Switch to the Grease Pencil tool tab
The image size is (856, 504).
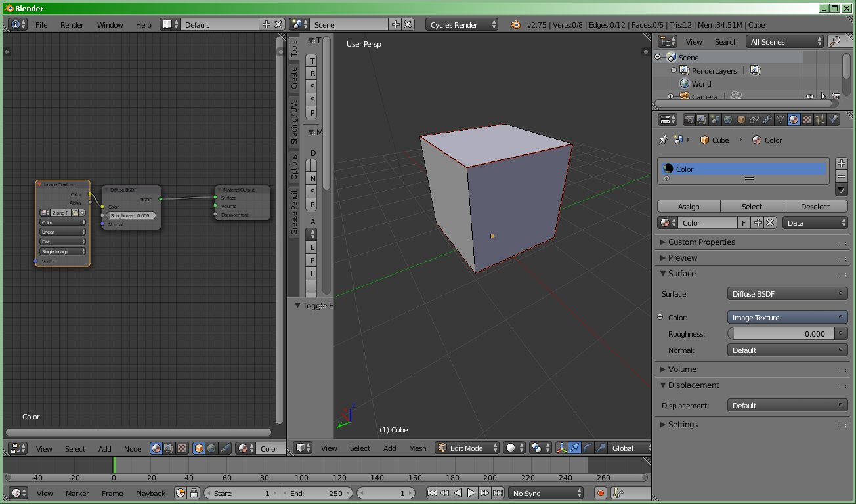(294, 212)
